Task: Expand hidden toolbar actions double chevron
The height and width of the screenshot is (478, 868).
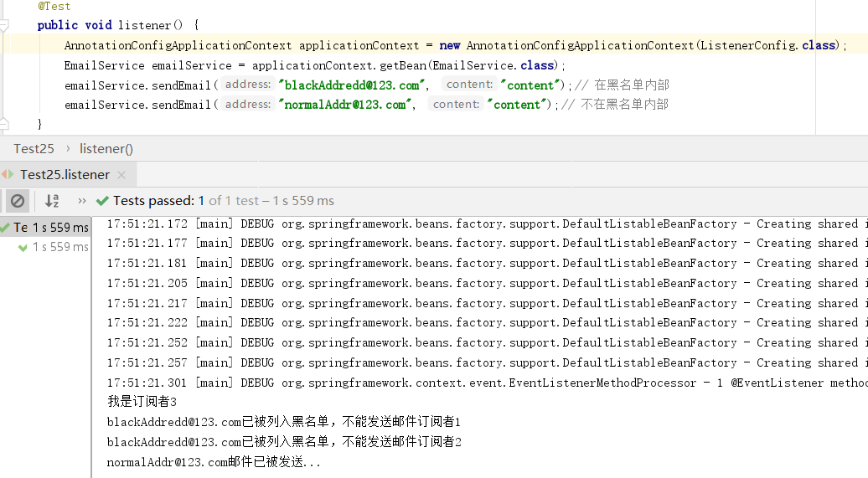Action: pos(82,201)
